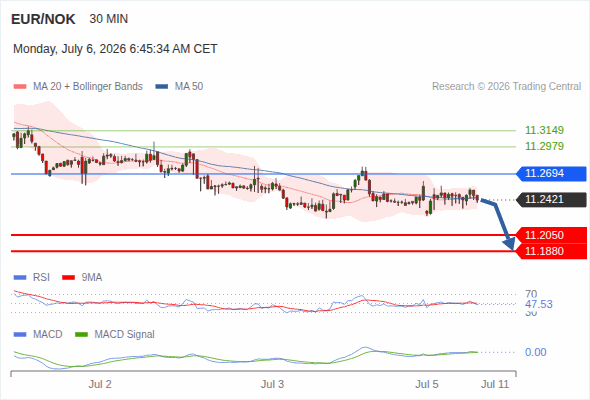Open the Trading Central research credit
Viewport: 590px width, 400px height.
pyautogui.click(x=506, y=87)
